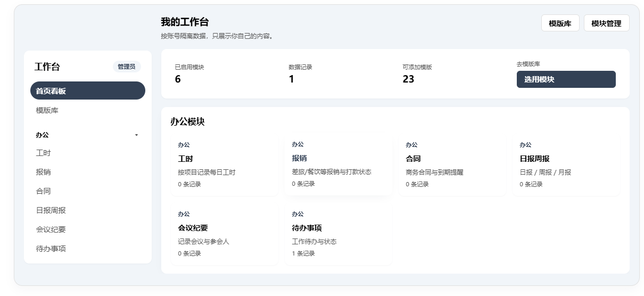Click the 按账号隔离数据 subtitle text
Image resolution: width=644 pixels, height=296 pixels.
click(217, 36)
